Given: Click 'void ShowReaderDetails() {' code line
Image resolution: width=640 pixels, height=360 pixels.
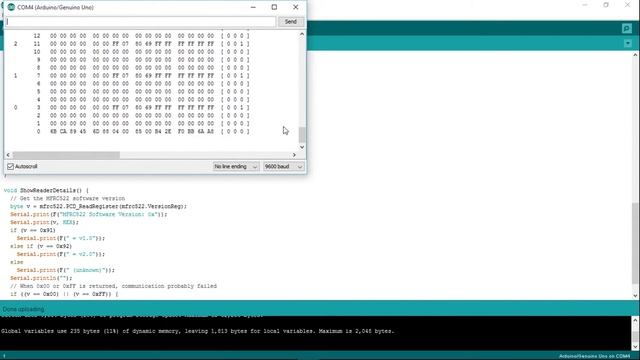Looking at the screenshot, I should (x=46, y=191).
